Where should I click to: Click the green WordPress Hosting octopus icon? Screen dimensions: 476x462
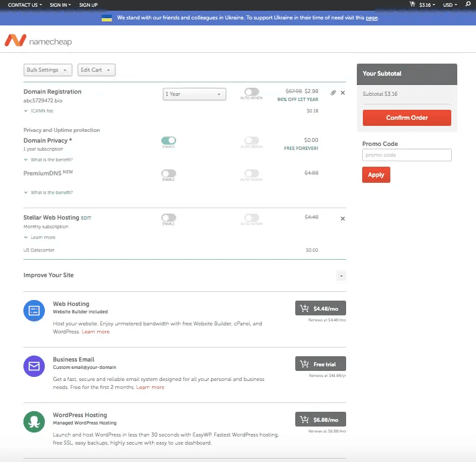click(x=34, y=422)
